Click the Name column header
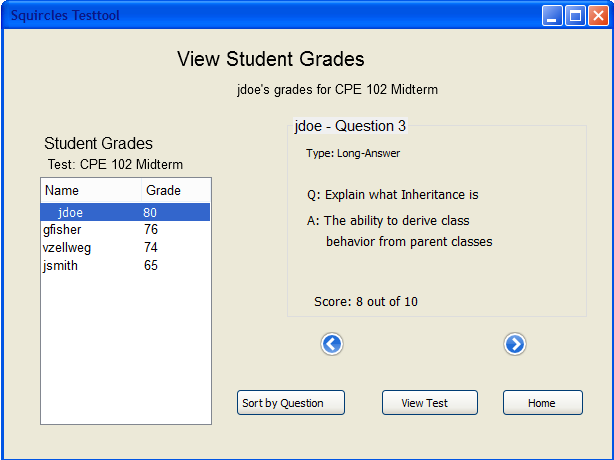Viewport: 614px width, 460px height. 62,190
